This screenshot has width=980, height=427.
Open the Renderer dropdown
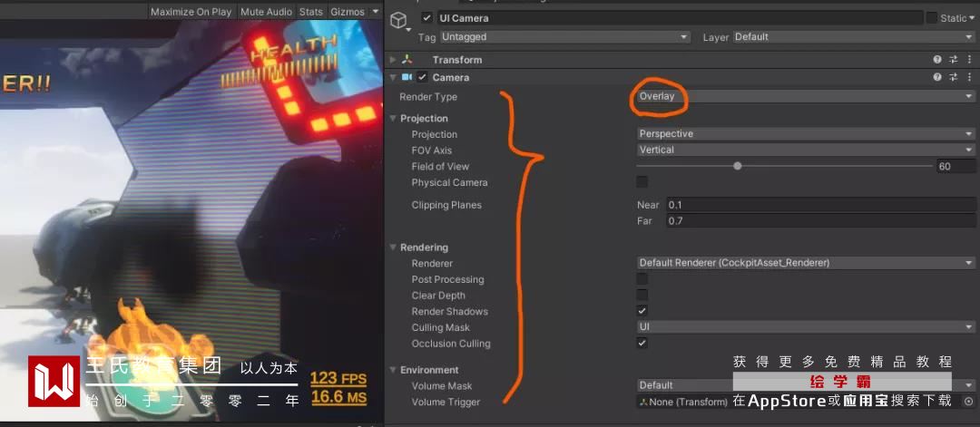click(x=806, y=263)
